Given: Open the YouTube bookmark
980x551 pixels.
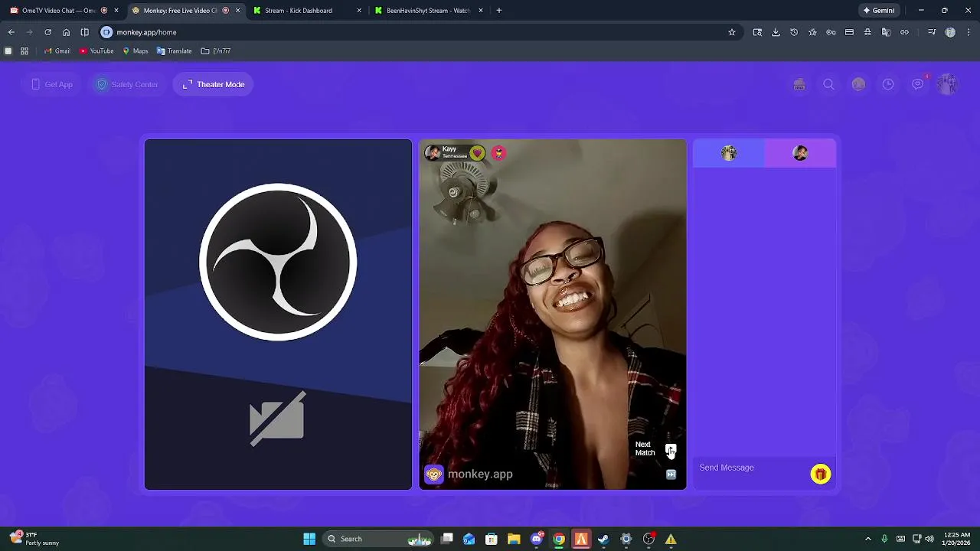Looking at the screenshot, I should pos(96,51).
